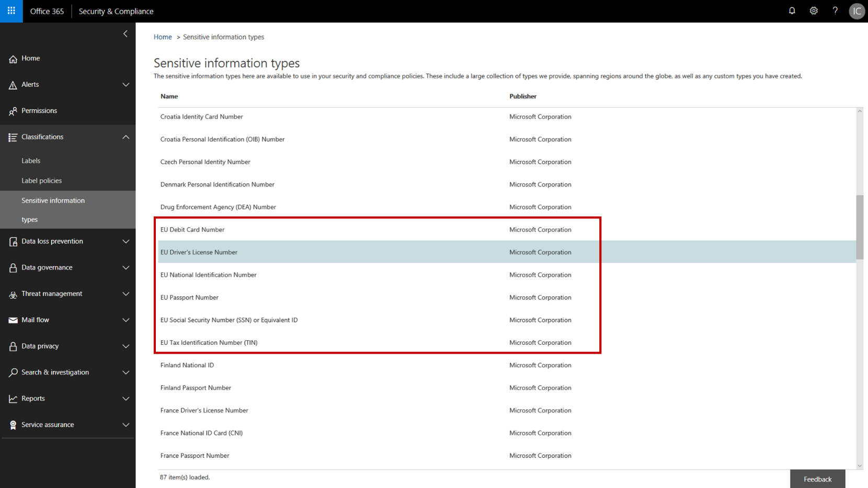Click the Reports chart icon
The height and width of the screenshot is (488, 868).
13,399
